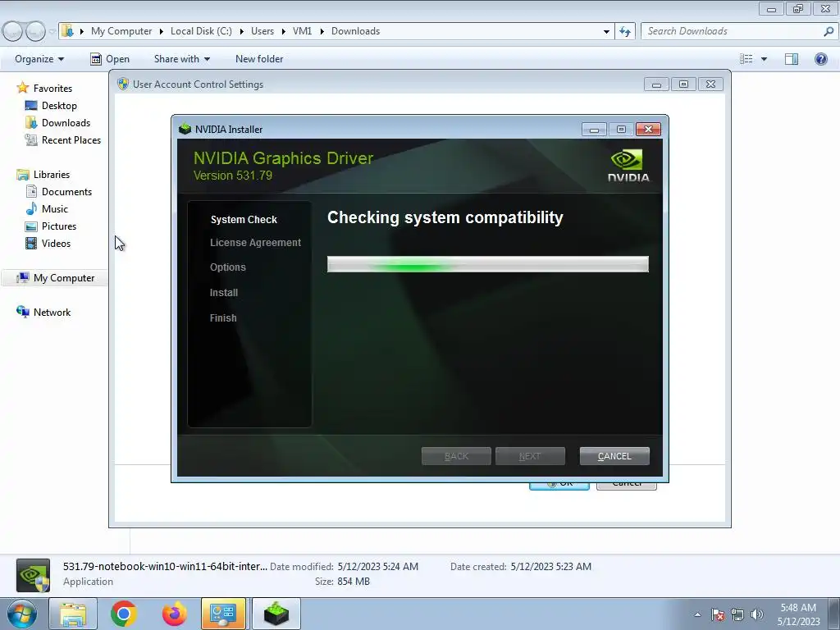Viewport: 840px width, 630px height.
Task: Click the Install step label
Action: [x=223, y=293]
